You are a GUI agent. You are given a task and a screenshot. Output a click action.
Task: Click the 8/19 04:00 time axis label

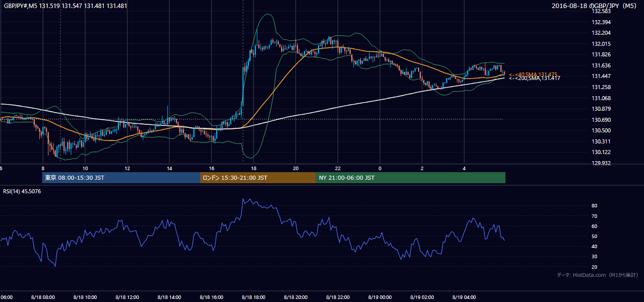pyautogui.click(x=464, y=297)
